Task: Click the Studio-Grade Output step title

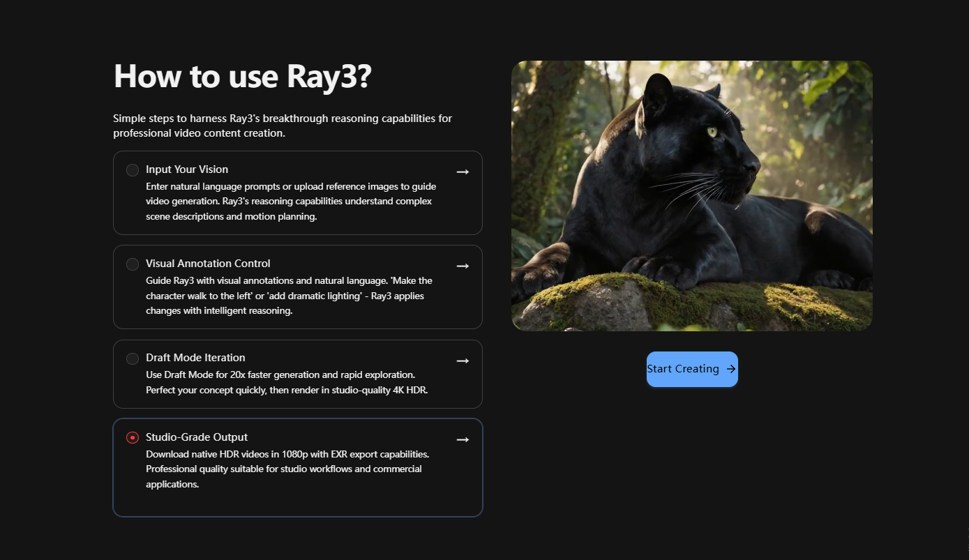Action: (197, 437)
